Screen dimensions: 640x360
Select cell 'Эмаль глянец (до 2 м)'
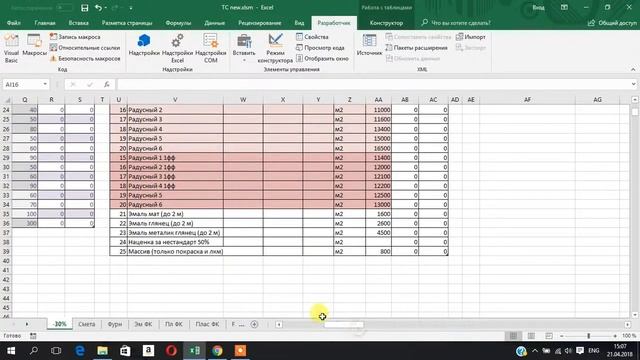click(175, 223)
